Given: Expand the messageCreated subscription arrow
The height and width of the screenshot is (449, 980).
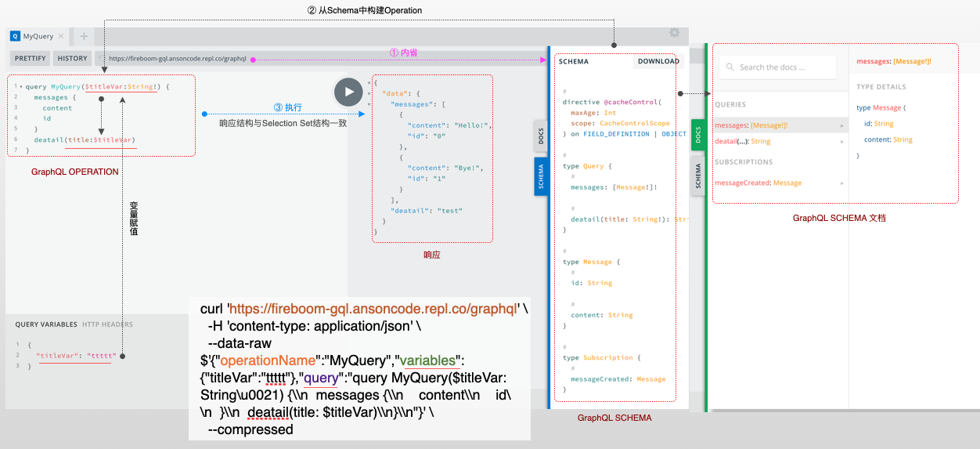Looking at the screenshot, I should pyautogui.click(x=841, y=183).
